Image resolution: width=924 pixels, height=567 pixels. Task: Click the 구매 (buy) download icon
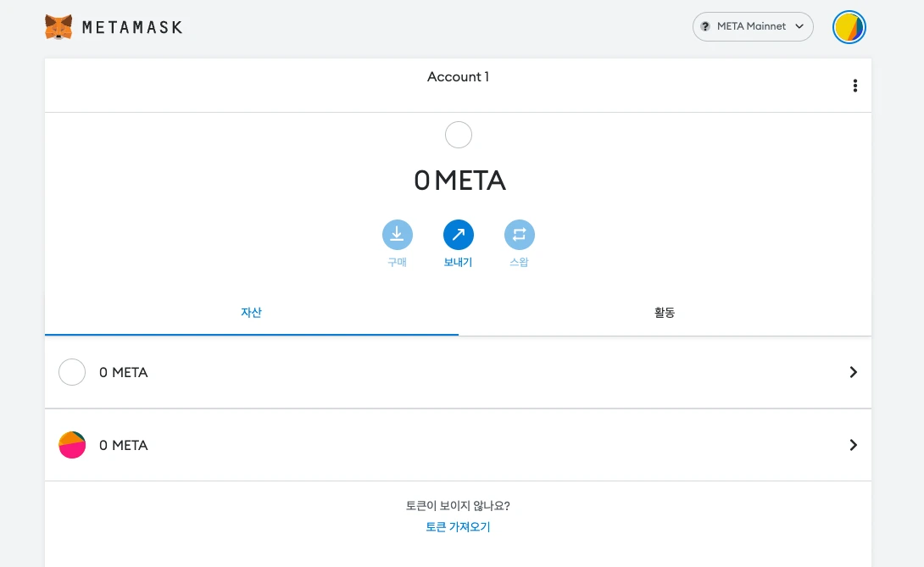point(397,235)
